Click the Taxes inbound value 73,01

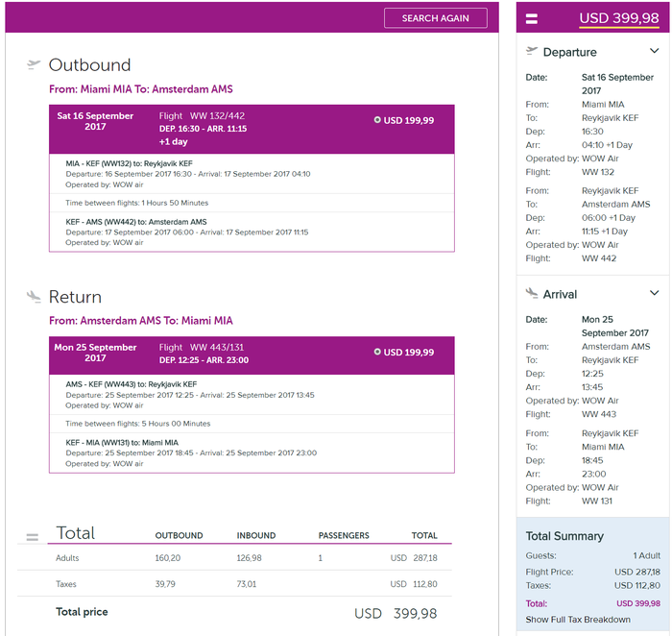[246, 584]
